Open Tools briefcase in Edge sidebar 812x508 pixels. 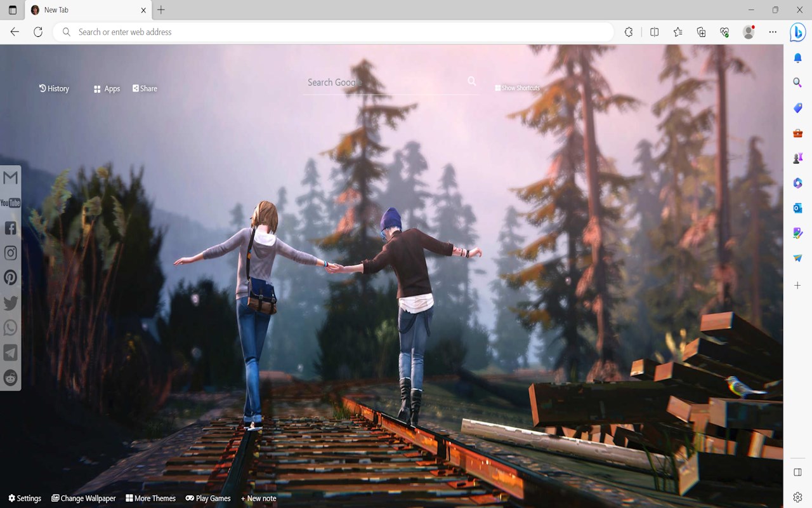pos(798,133)
